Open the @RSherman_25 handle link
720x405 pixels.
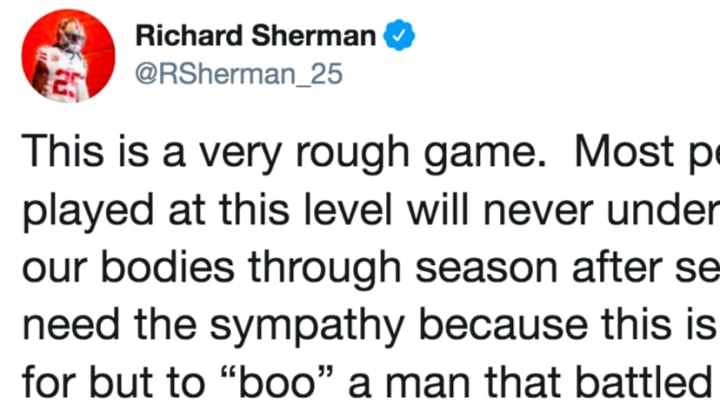pyautogui.click(x=239, y=73)
